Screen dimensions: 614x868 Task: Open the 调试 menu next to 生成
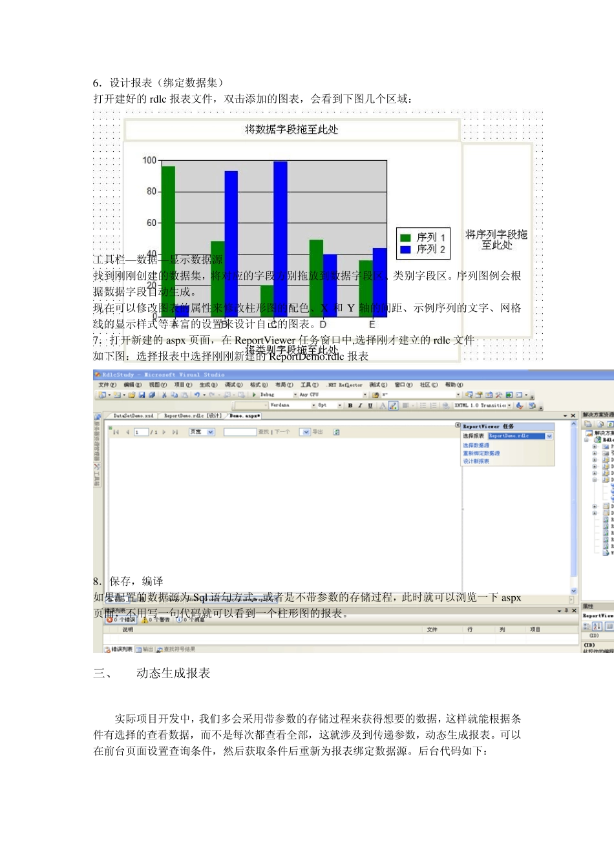[233, 385]
